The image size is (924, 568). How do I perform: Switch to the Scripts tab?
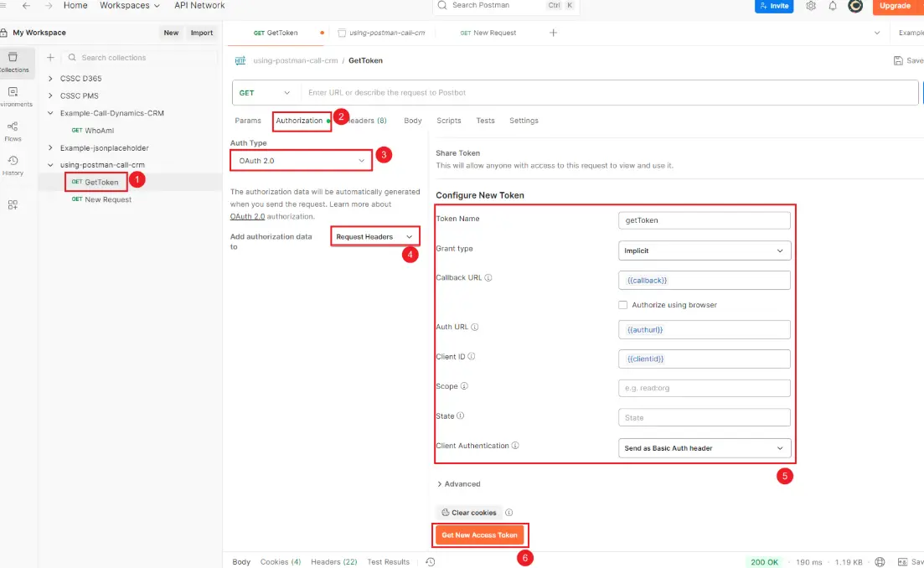coord(449,121)
